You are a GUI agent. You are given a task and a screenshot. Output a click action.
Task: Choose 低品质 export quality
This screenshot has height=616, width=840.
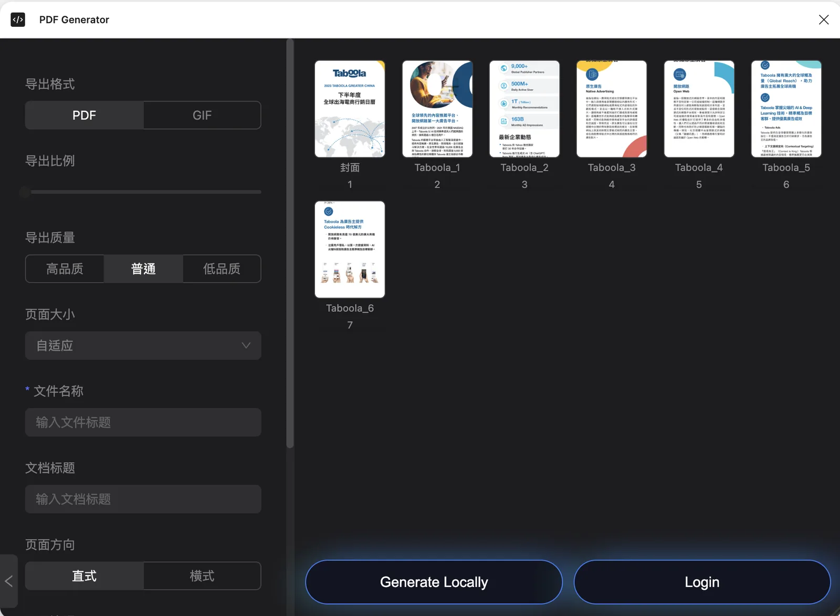point(222,269)
